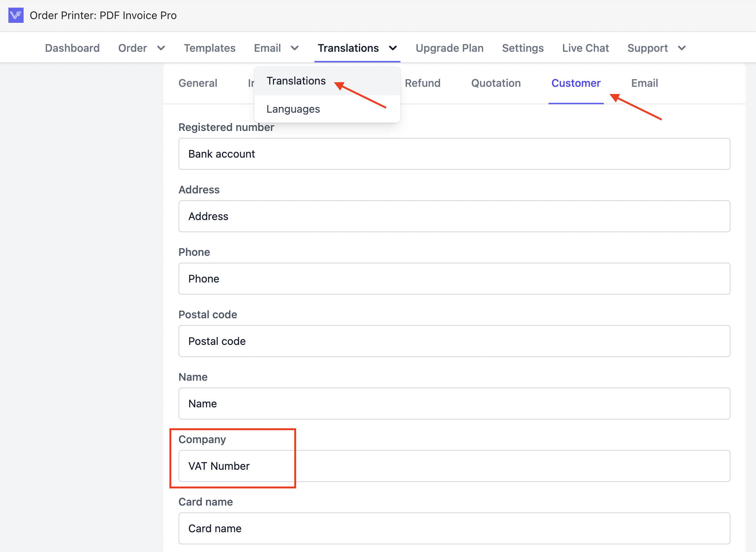This screenshot has width=756, height=552.
Task: Open the Dashboard page
Action: tap(72, 48)
